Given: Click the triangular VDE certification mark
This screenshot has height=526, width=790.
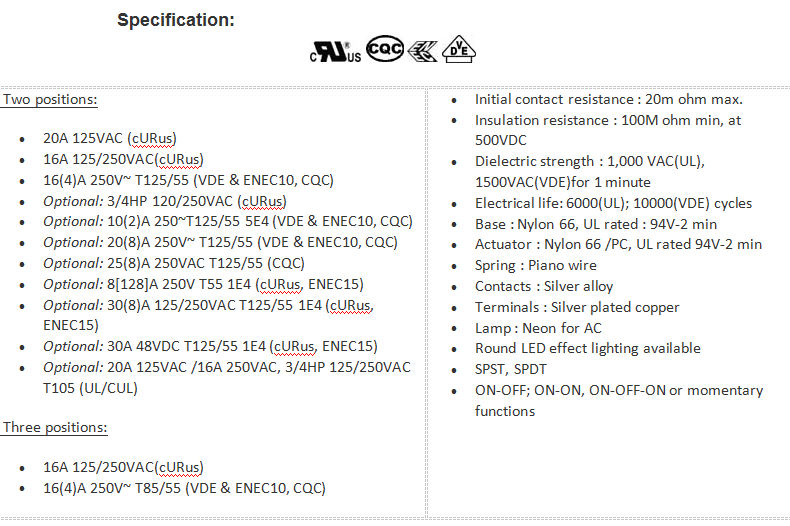Looking at the screenshot, I should [x=460, y=50].
